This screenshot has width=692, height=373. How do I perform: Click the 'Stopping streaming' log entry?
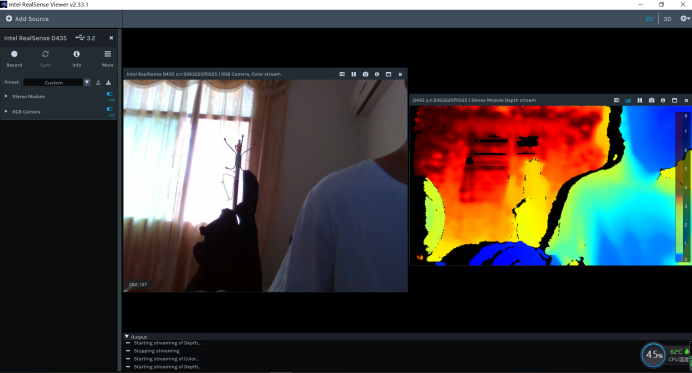[x=157, y=351]
